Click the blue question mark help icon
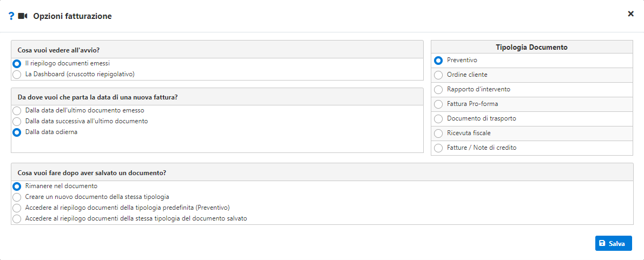The height and width of the screenshot is (260, 644). (11, 16)
